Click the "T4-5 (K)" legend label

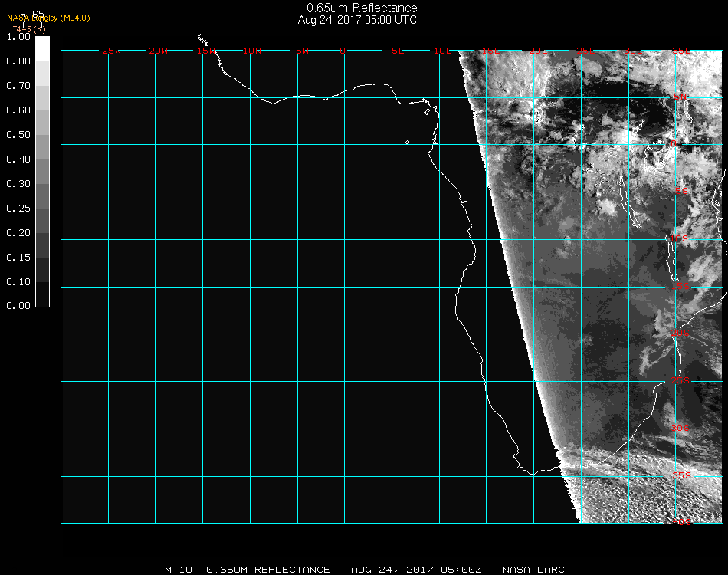(29, 29)
